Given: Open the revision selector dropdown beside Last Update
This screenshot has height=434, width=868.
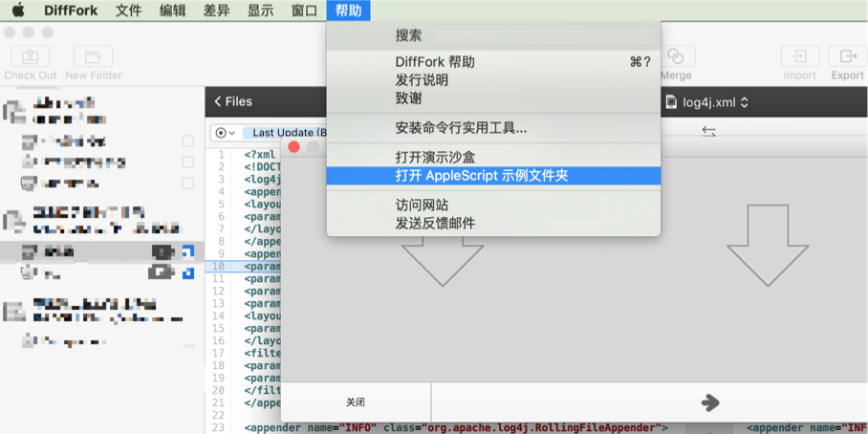Looking at the screenshot, I should pyautogui.click(x=226, y=133).
